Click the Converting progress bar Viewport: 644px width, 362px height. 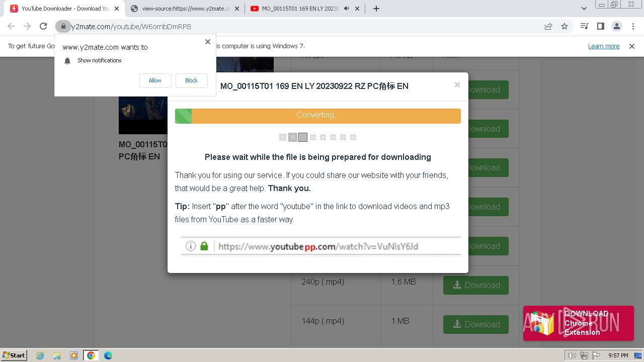tap(318, 116)
